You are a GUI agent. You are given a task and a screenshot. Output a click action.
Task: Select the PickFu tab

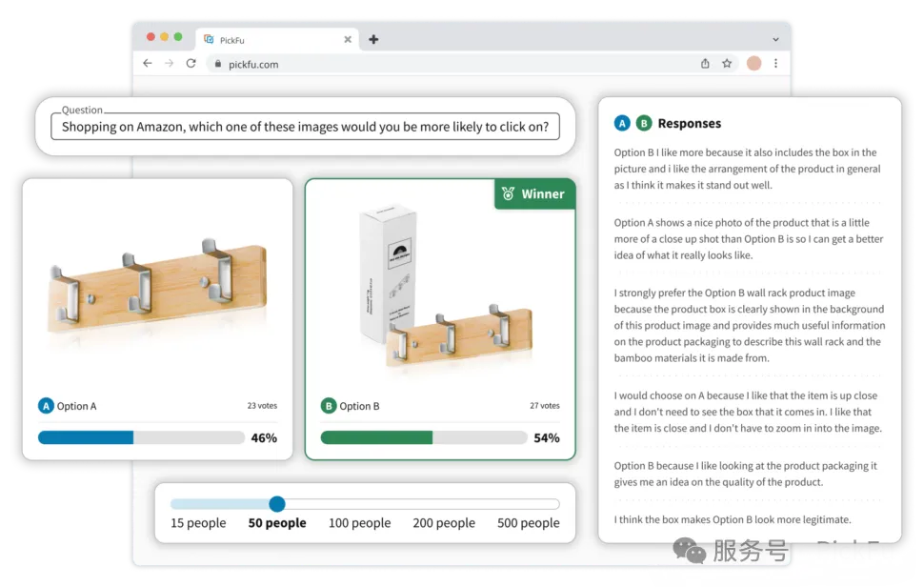[x=277, y=39]
